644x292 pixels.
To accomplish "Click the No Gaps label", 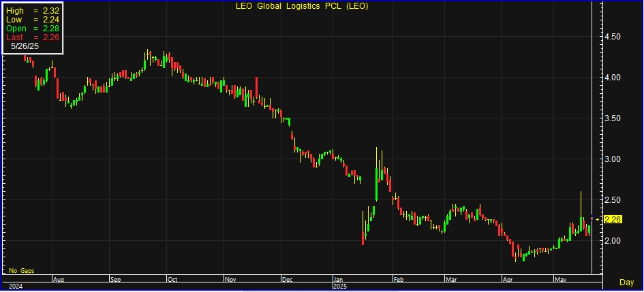I will coord(22,271).
